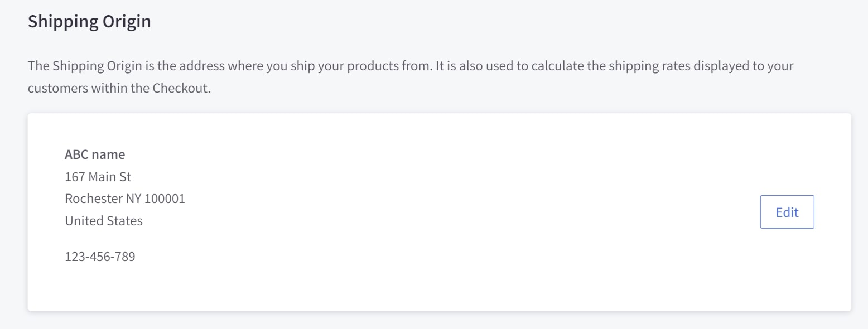Click the 167 Main St address line
The height and width of the screenshot is (329, 868).
(x=98, y=177)
